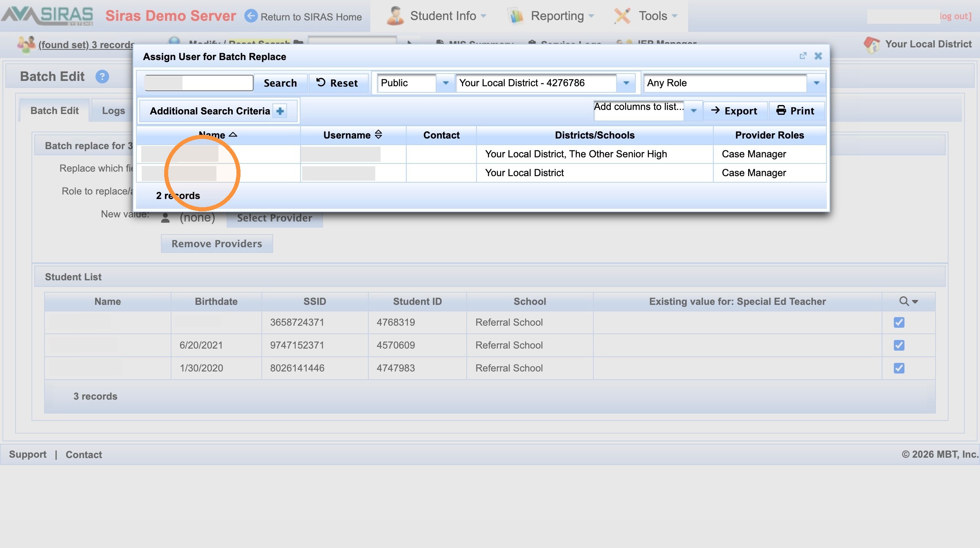Open Batch Edit help question-mark icon
Screen dimensions: 980x548
pos(102,76)
